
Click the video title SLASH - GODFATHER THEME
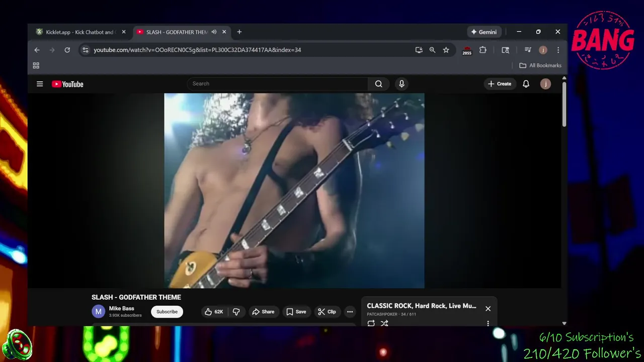click(136, 297)
